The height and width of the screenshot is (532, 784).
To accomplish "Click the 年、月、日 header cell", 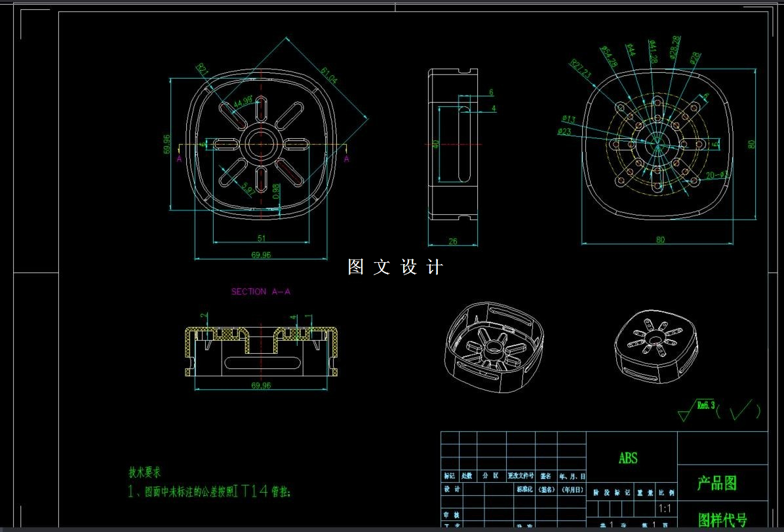I will coord(572,476).
